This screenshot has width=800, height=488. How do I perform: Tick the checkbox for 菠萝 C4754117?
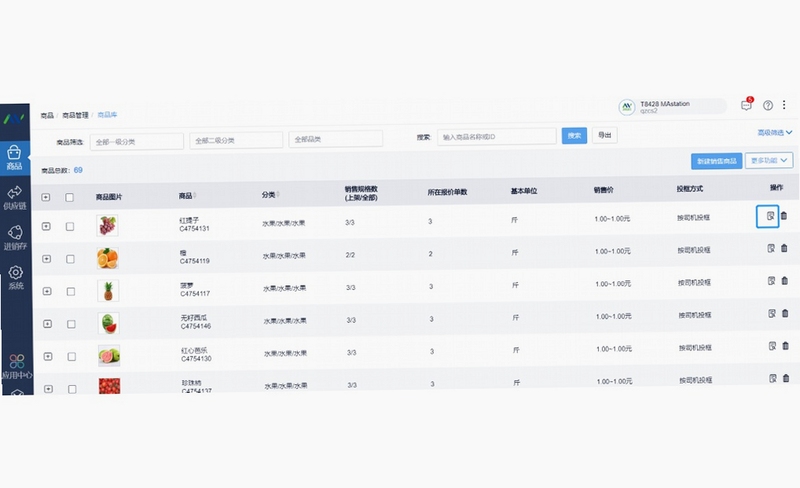(71, 291)
